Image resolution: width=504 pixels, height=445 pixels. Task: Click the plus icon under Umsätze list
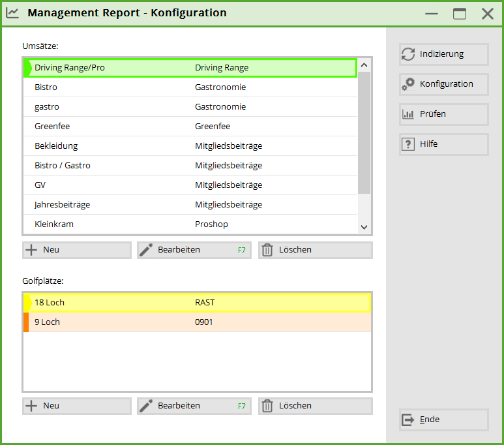(x=31, y=250)
